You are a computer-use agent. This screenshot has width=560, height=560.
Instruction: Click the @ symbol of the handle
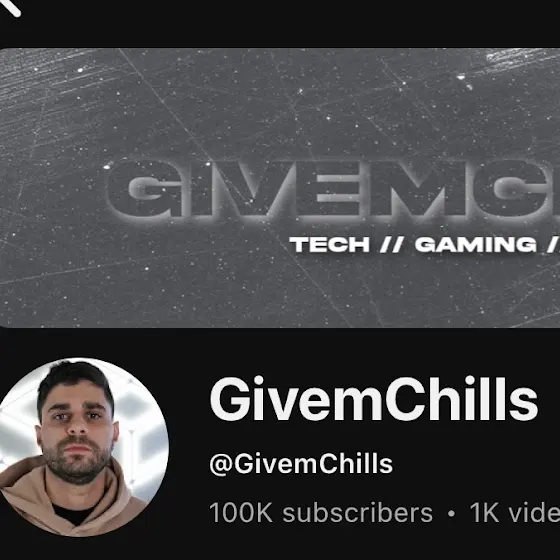point(221,465)
